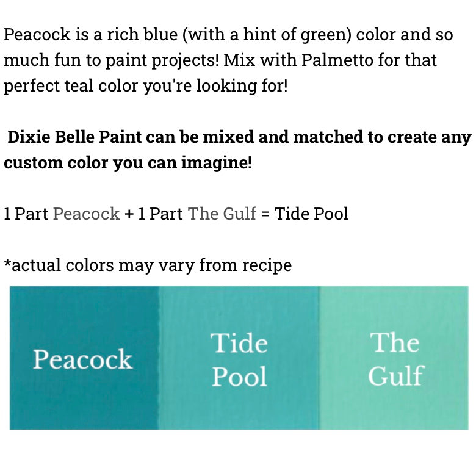Click the 'perfect teal color' sentence line
Image resolution: width=476 pixels, height=476 pixels.
(x=145, y=86)
